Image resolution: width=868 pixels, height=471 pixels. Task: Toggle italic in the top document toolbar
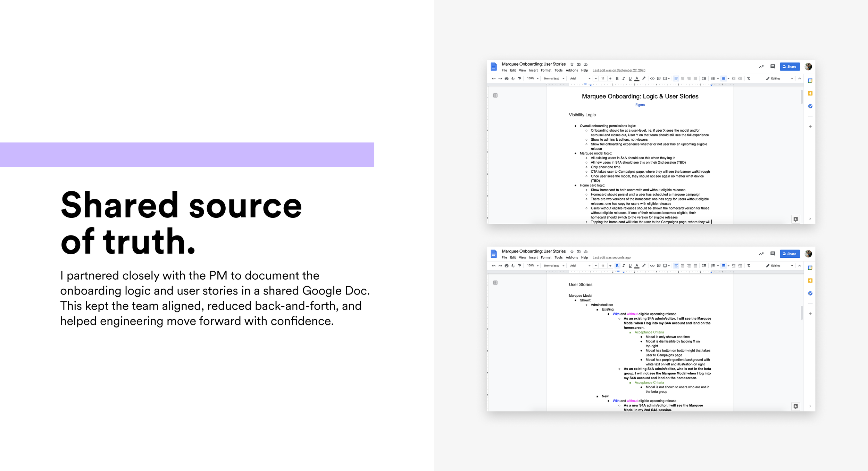(x=624, y=78)
